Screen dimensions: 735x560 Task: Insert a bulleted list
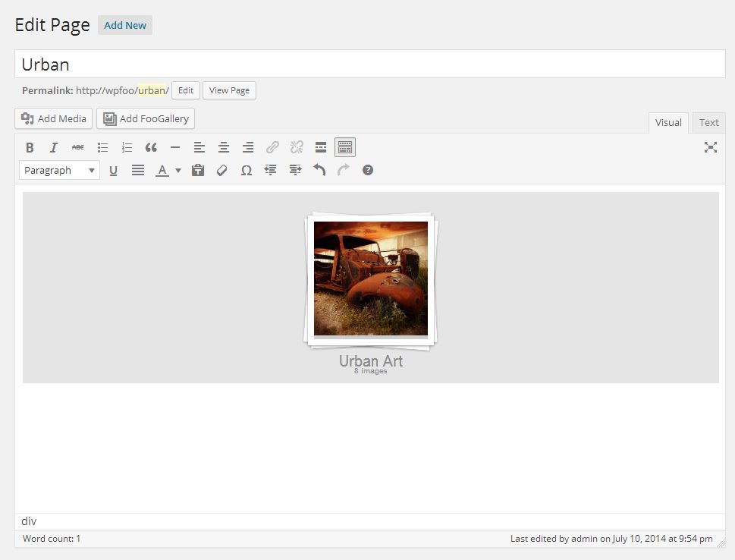[102, 146]
